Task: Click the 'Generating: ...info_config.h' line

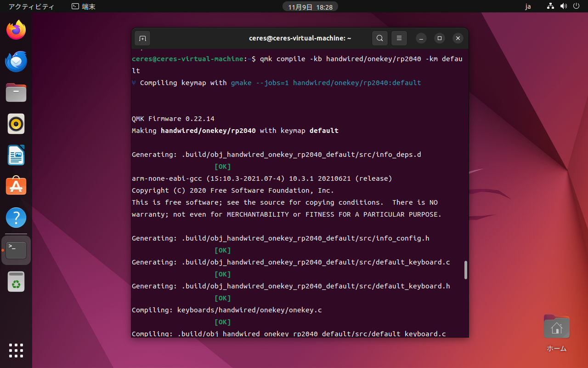Action: 281,238
